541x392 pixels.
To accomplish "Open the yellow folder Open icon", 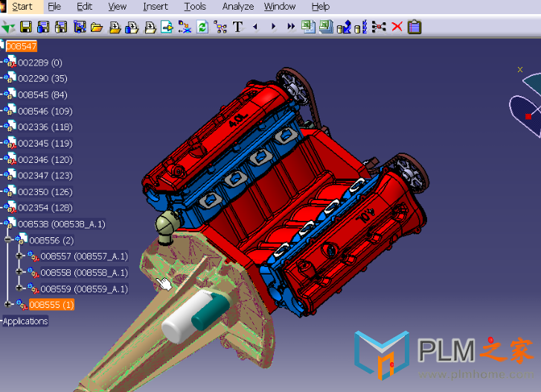I will [97, 27].
